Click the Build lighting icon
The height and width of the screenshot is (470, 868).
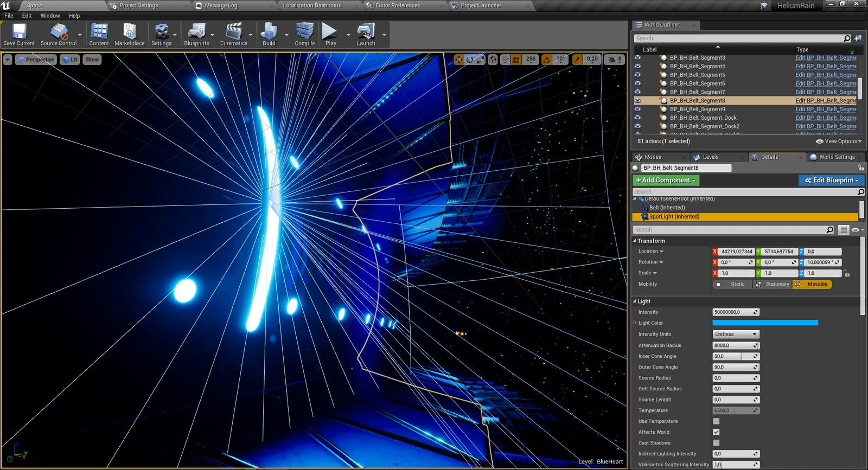[x=269, y=35]
